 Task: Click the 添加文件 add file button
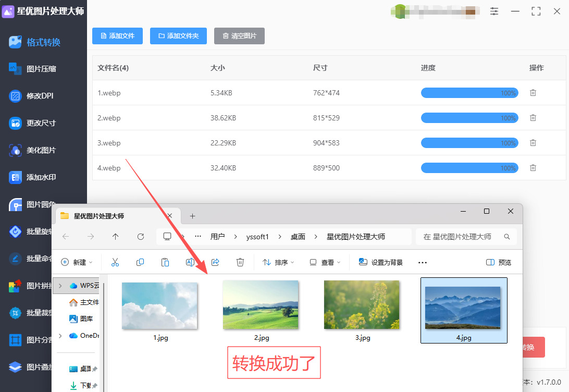(x=117, y=36)
